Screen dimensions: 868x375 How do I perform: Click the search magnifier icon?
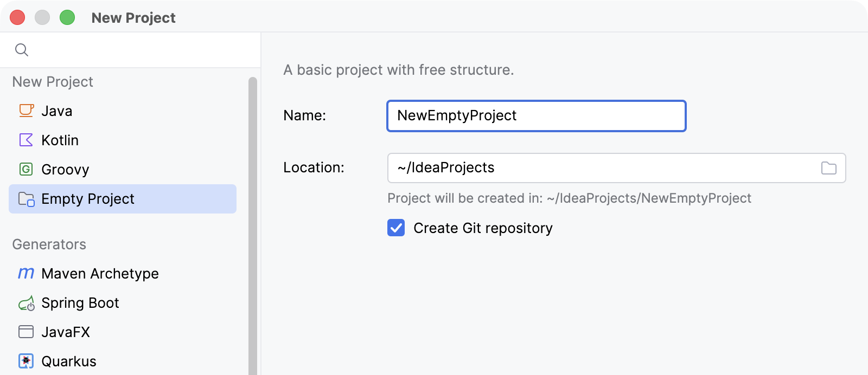coord(22,50)
